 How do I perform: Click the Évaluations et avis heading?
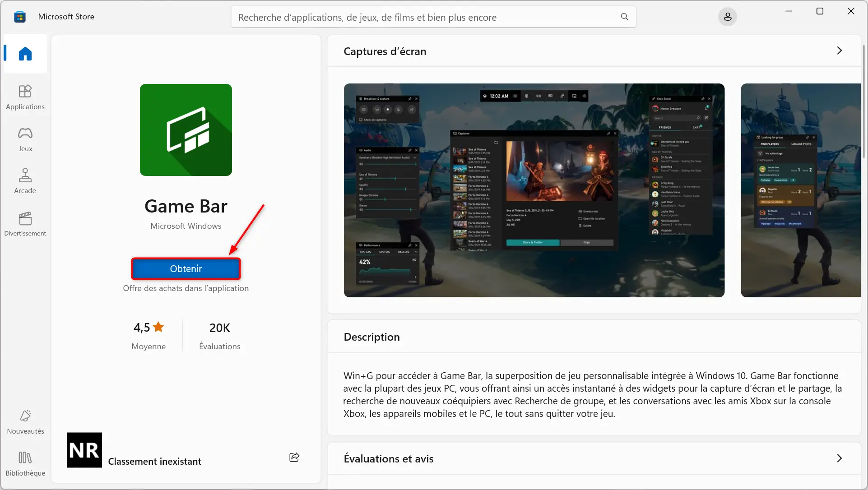tap(388, 459)
